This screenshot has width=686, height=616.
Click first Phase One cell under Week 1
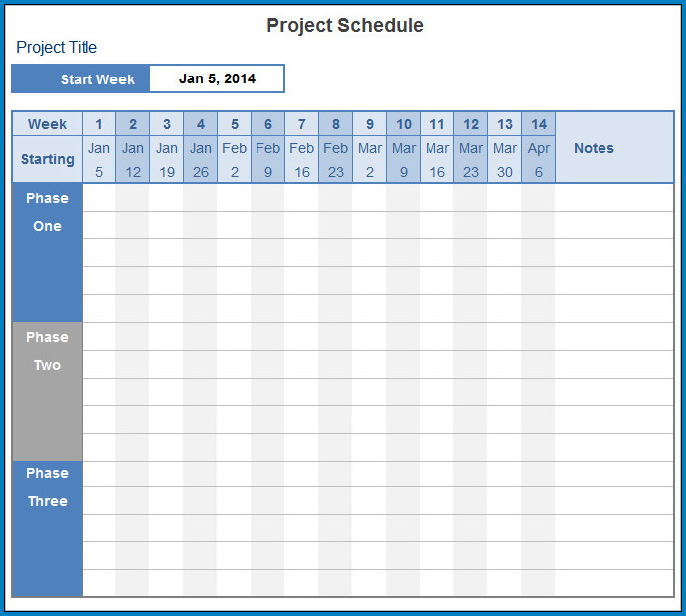point(98,197)
